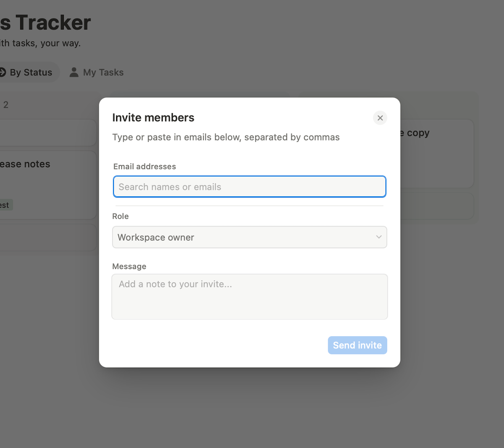This screenshot has height=448, width=504.
Task: Dismiss the Invite members modal via its close icon
Action: coord(380,118)
